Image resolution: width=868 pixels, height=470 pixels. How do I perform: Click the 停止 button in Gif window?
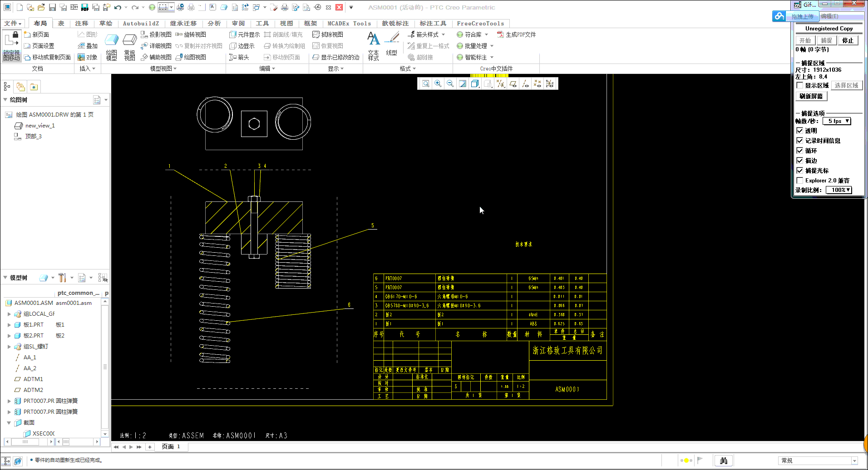pyautogui.click(x=848, y=40)
